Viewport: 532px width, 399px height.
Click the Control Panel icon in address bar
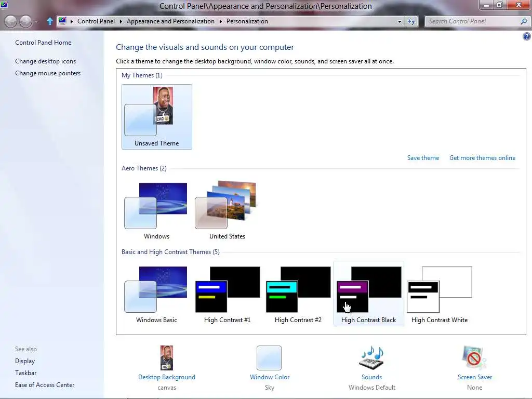pyautogui.click(x=62, y=21)
